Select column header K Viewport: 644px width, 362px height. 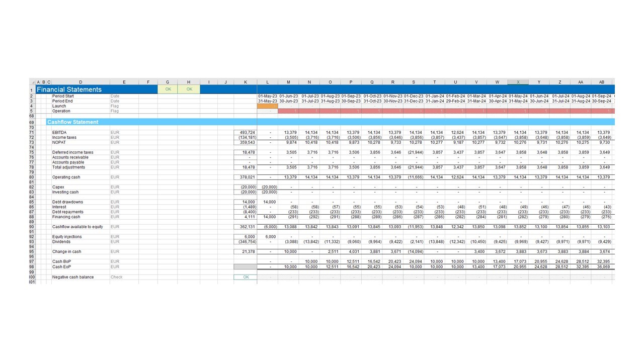(x=245, y=82)
